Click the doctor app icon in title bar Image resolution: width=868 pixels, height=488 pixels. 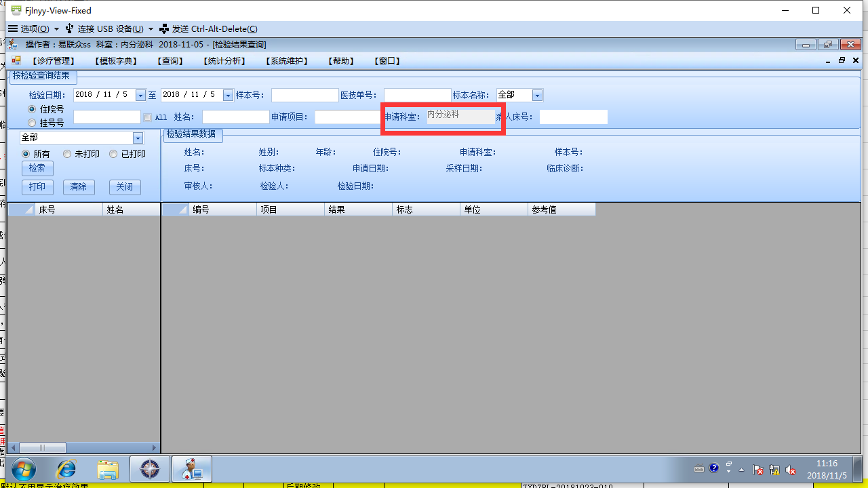point(13,44)
